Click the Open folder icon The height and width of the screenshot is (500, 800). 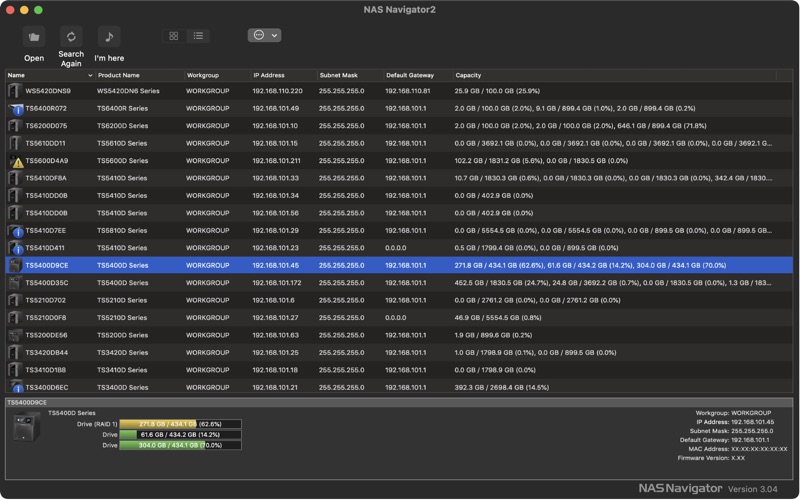[34, 37]
